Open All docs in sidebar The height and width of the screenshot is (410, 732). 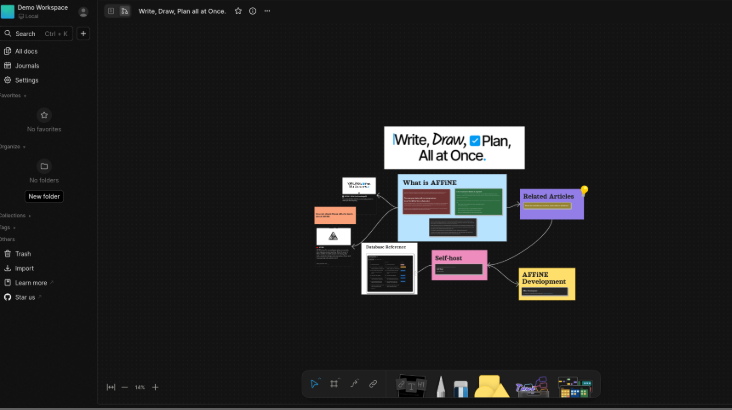click(x=28, y=51)
